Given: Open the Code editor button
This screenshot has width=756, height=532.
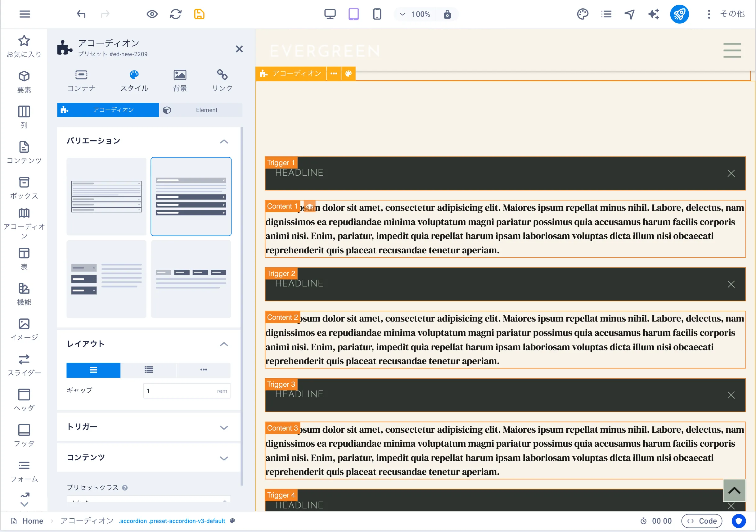Looking at the screenshot, I should (702, 521).
